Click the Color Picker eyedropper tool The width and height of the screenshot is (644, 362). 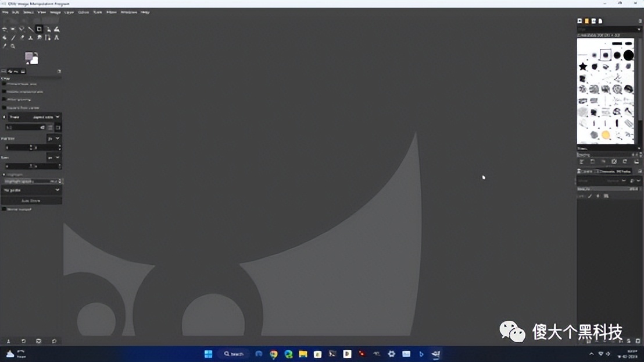[x=4, y=46]
